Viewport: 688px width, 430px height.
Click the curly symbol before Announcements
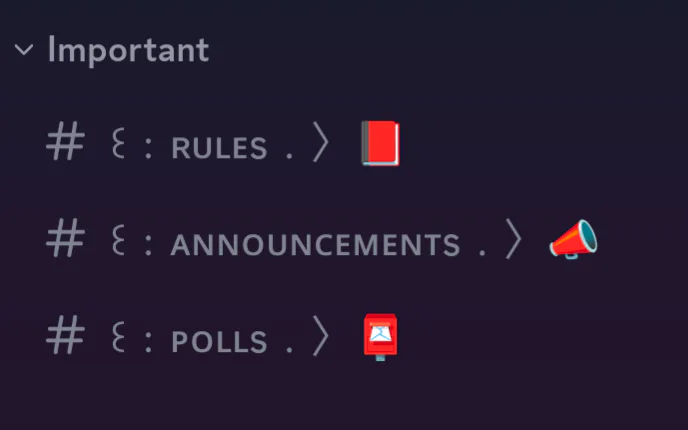pos(118,242)
